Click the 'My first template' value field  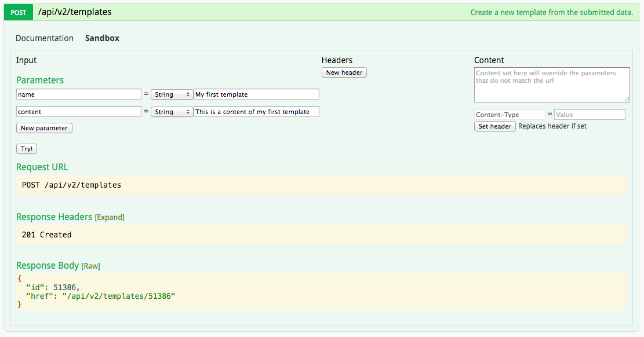(x=256, y=94)
